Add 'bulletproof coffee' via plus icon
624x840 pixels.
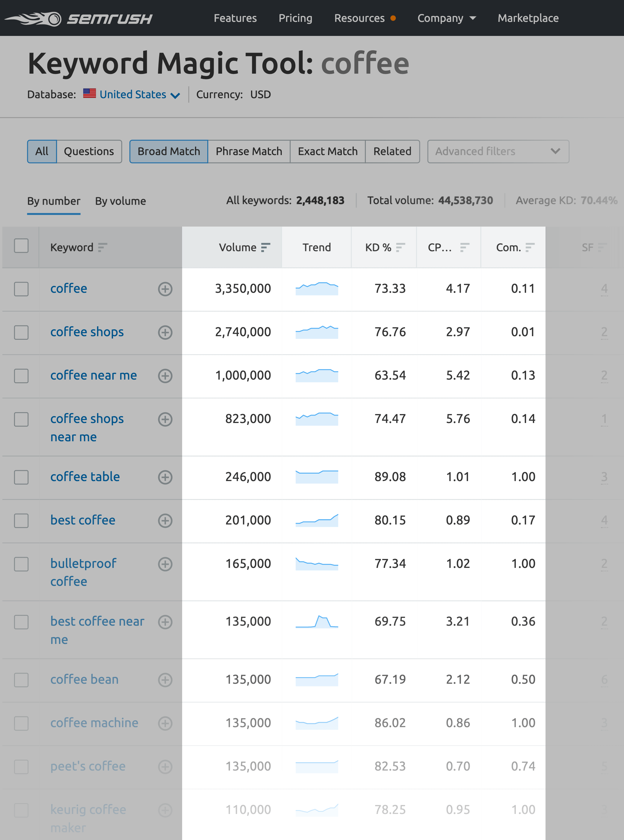click(x=165, y=564)
